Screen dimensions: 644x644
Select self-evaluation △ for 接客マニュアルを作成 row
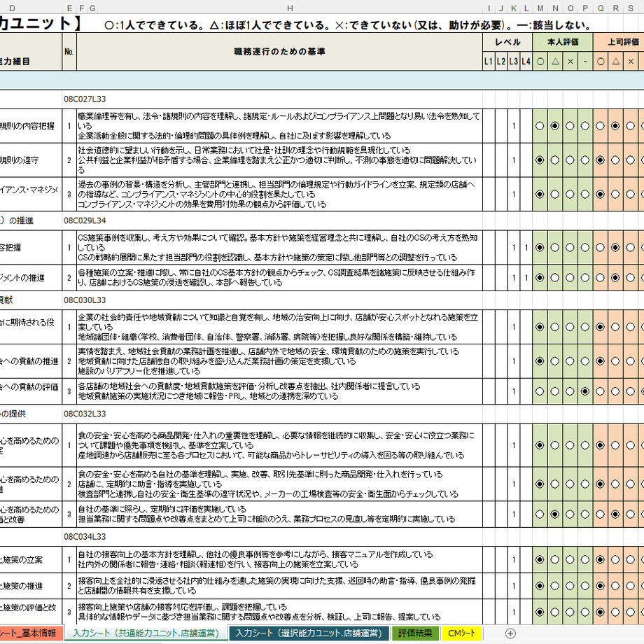point(555,559)
